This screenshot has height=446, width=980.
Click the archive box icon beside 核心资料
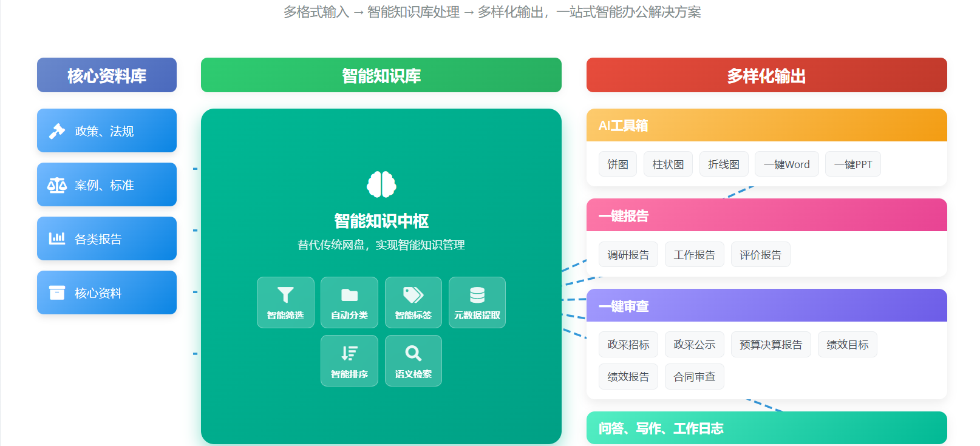[57, 292]
